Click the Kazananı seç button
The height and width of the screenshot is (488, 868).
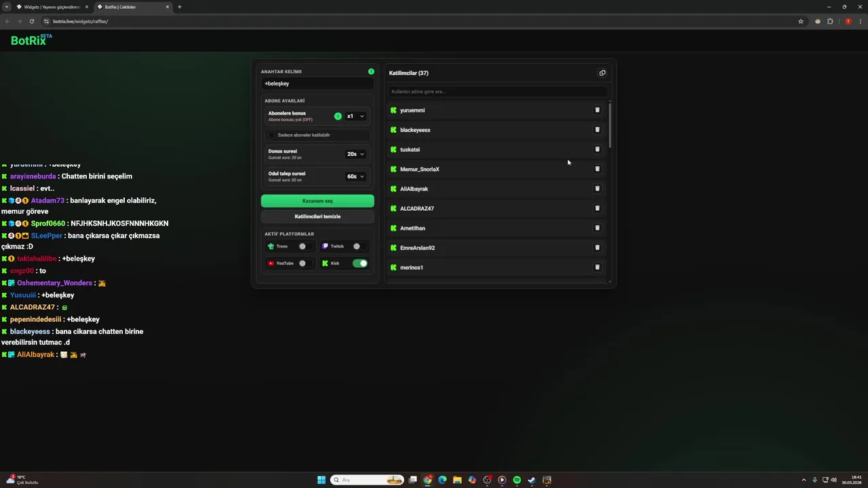317,201
